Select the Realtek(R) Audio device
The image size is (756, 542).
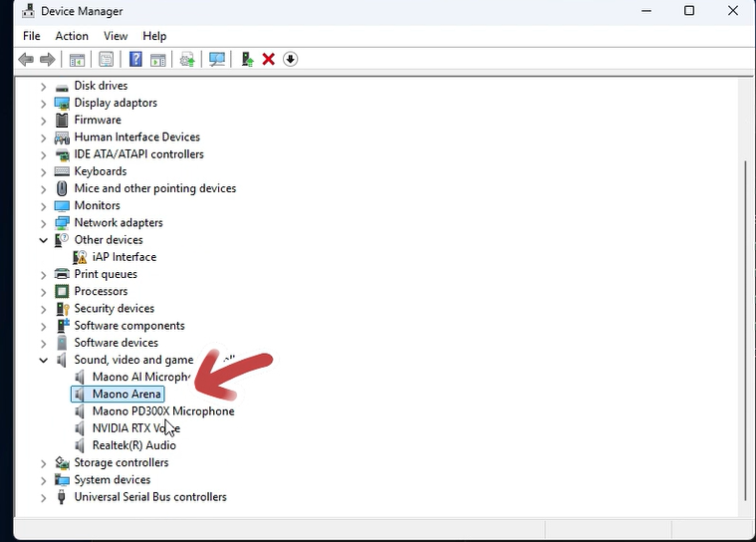coord(133,445)
